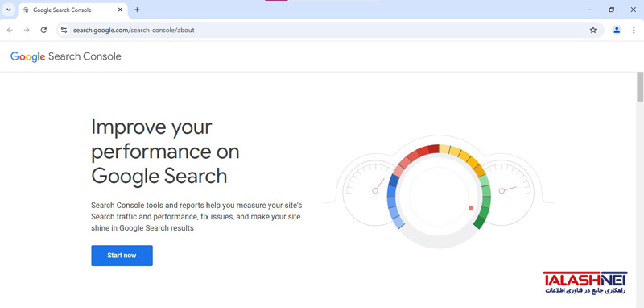Click the Google Search Console tab favicon

point(26,10)
